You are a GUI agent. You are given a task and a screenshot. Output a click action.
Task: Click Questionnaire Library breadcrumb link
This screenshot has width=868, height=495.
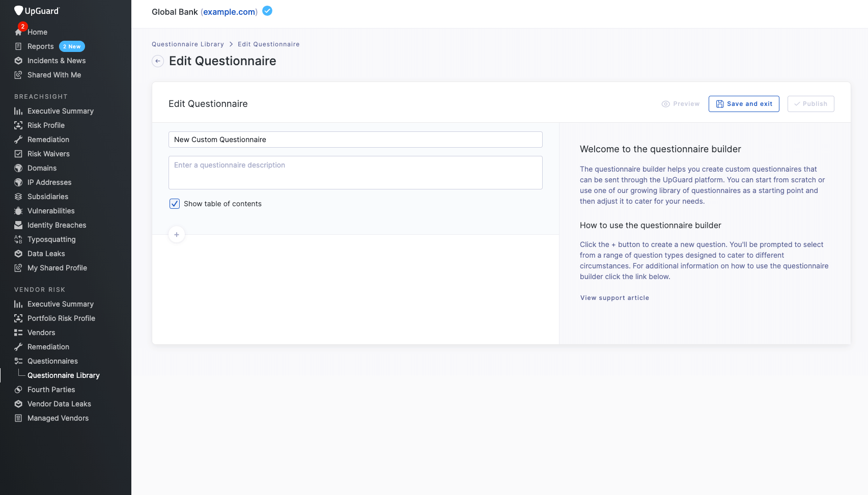pos(188,44)
